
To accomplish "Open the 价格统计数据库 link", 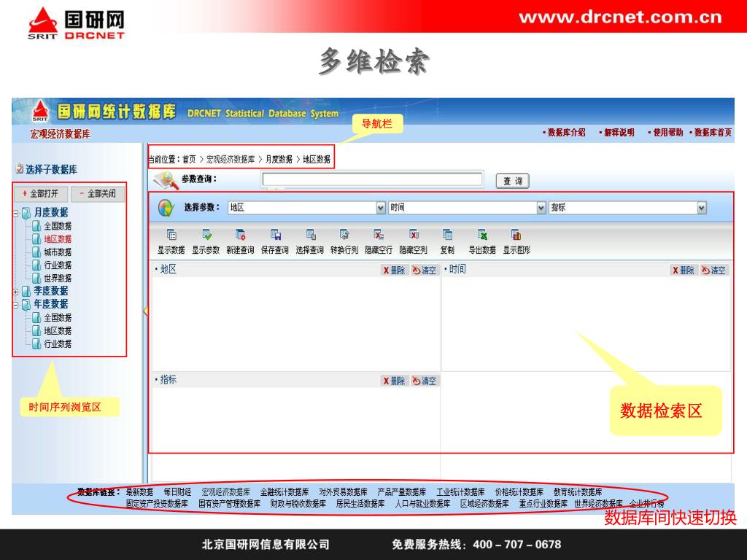I will (519, 492).
